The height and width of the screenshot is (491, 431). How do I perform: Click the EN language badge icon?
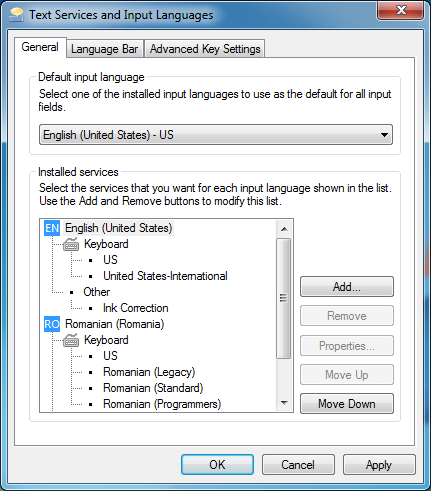(x=52, y=228)
